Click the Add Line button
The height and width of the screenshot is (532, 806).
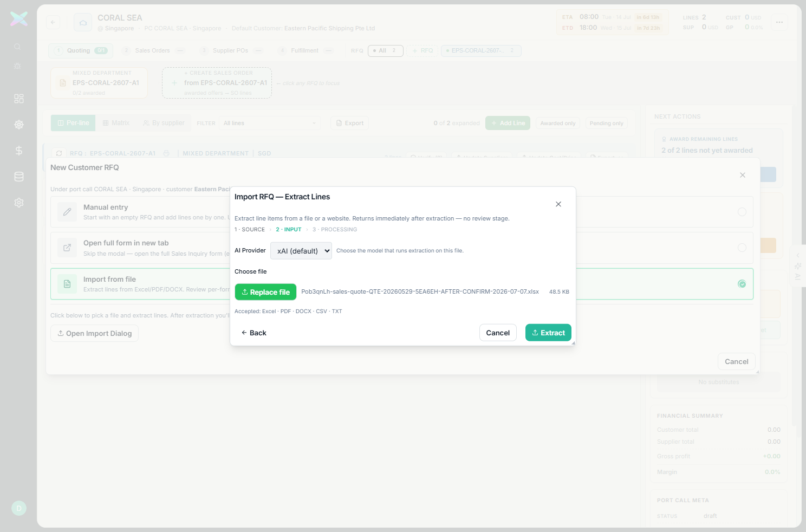508,124
